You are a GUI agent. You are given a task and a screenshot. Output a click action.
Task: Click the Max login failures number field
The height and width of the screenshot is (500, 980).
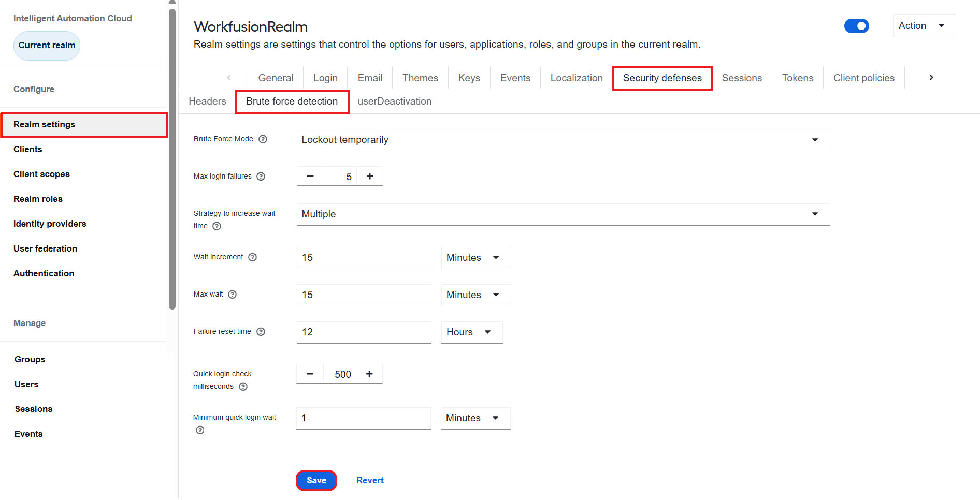point(340,176)
